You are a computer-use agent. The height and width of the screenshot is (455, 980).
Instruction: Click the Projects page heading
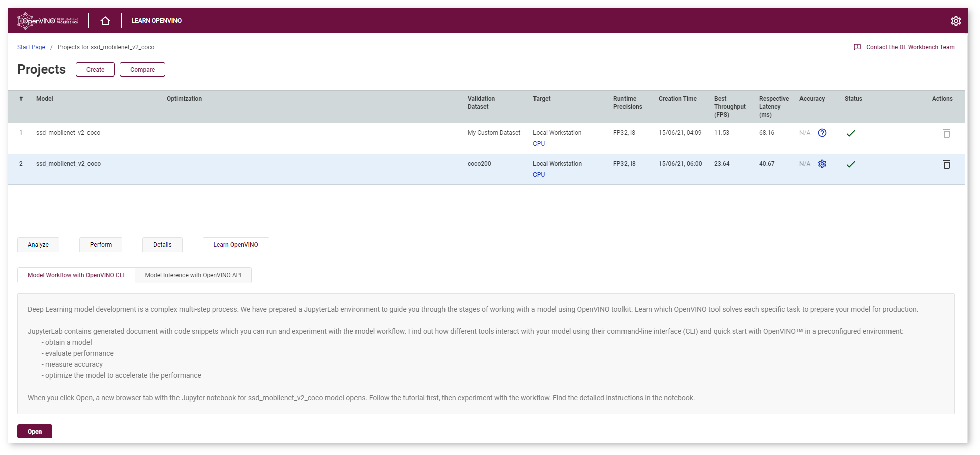(41, 69)
